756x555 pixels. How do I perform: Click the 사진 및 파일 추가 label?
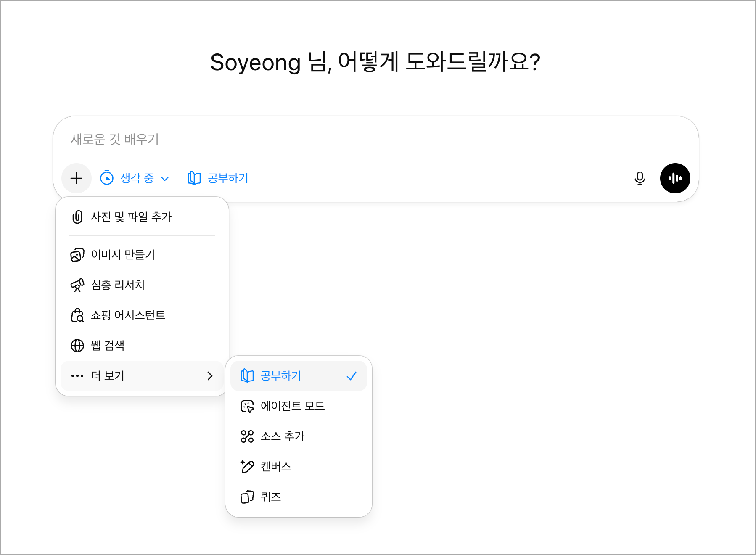point(131,217)
